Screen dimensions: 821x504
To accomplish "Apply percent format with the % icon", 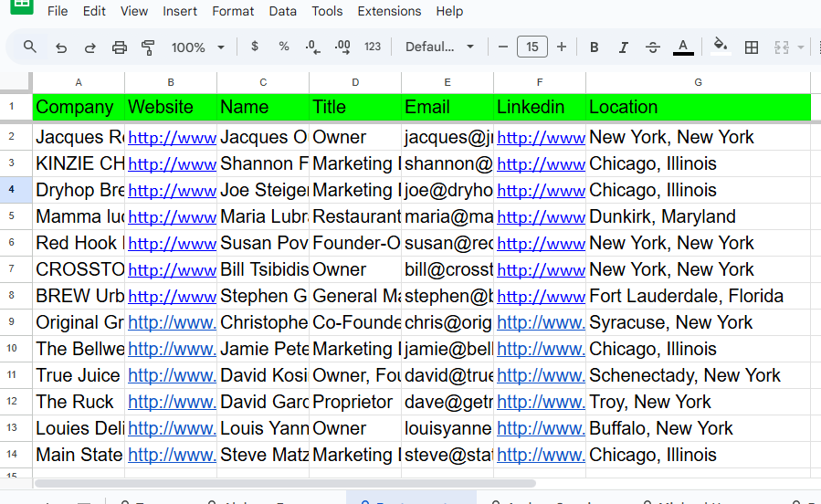I will pos(284,47).
